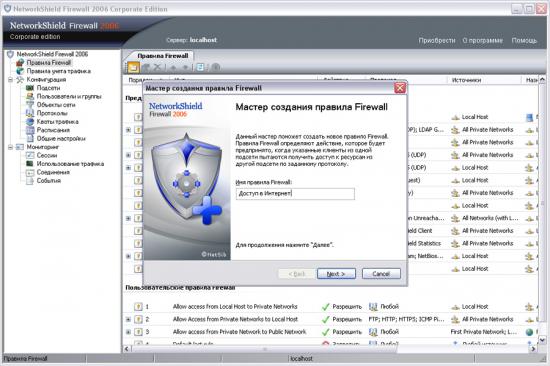Click the rules list scroll-up arrow
Image resolution: width=550 pixels, height=366 pixels.
tap(542, 80)
